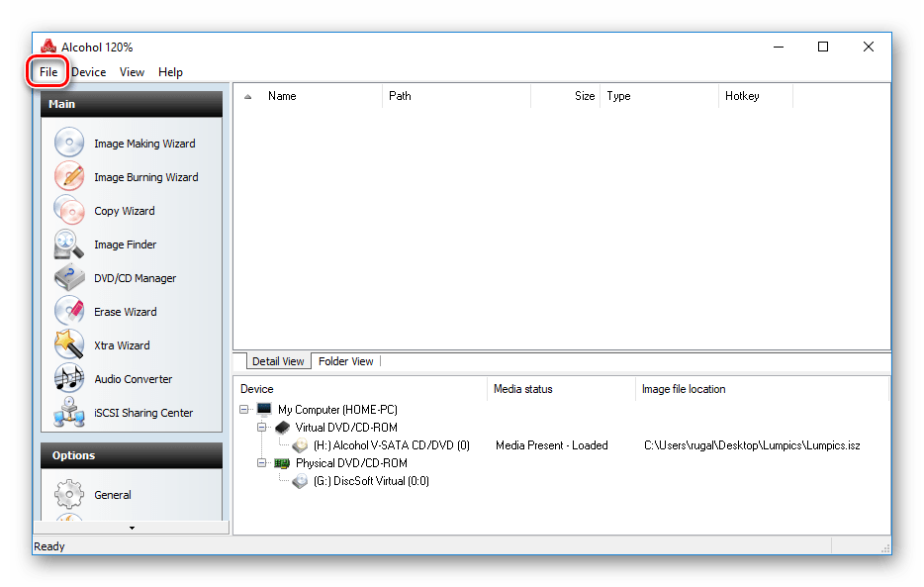Sort image list by Type column

pos(660,96)
